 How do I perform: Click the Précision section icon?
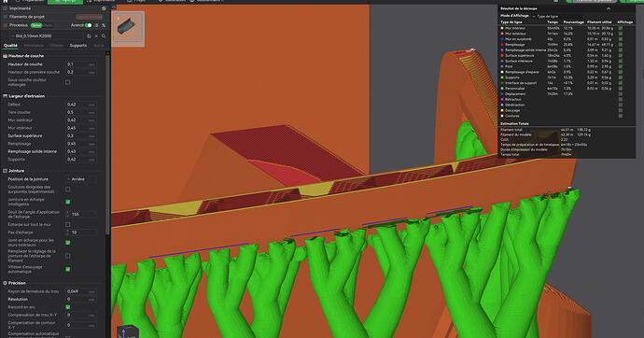point(5,283)
